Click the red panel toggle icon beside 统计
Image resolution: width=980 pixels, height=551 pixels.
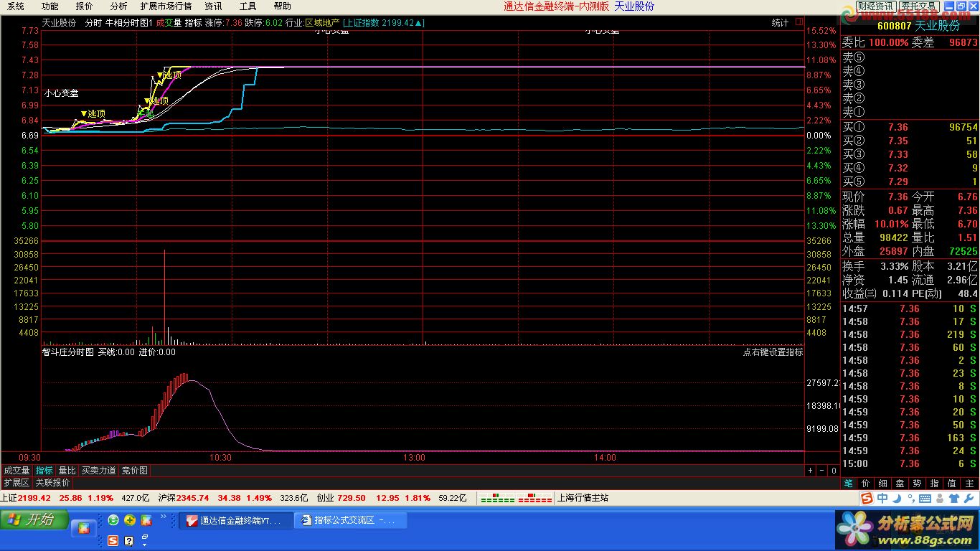tap(799, 23)
